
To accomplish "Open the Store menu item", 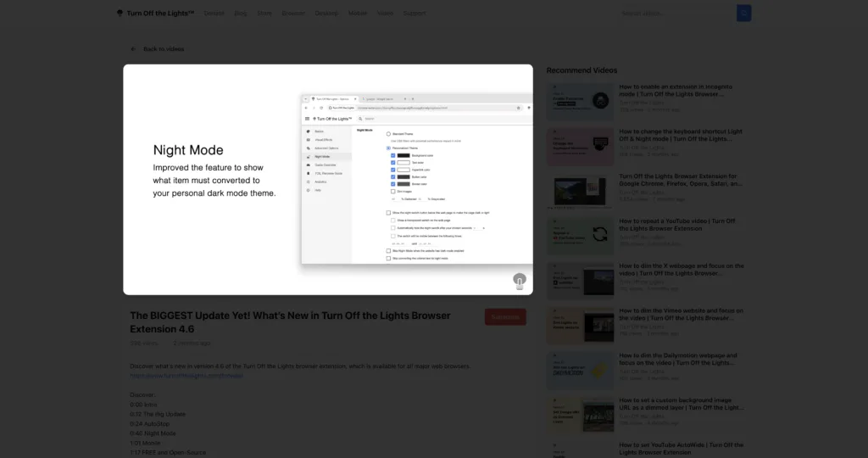I will point(264,14).
